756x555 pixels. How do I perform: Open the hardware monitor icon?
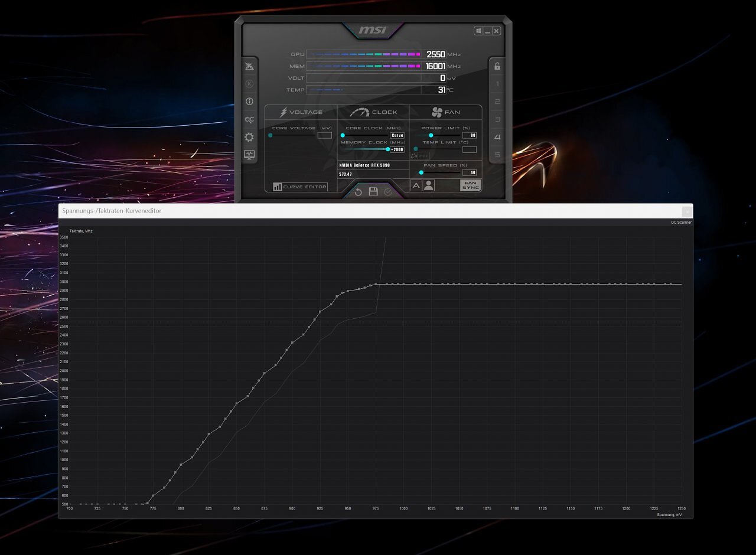pyautogui.click(x=249, y=155)
